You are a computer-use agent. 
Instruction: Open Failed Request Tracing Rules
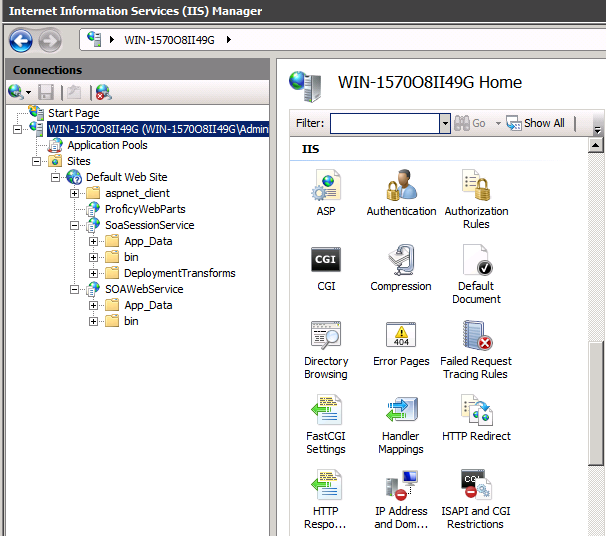[x=476, y=350]
